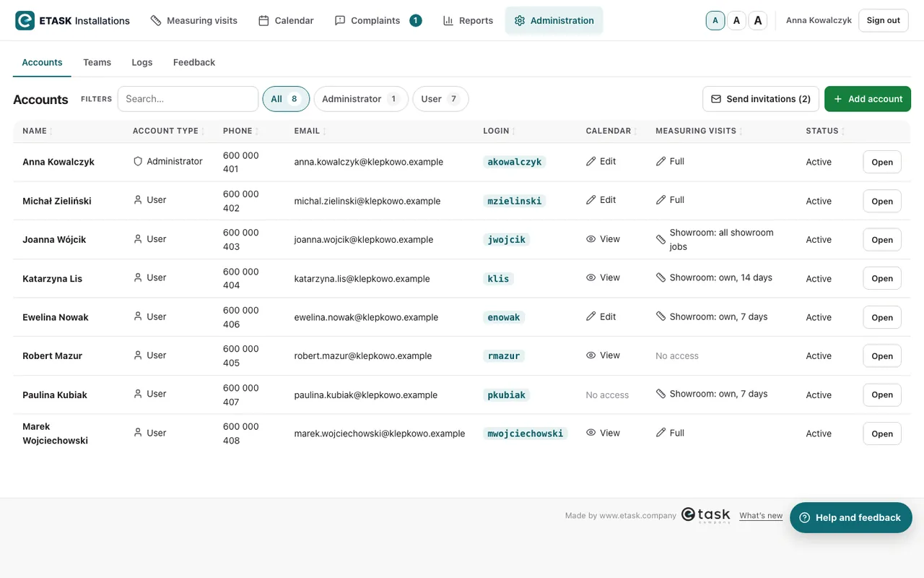Screen dimensions: 924x578
Task: Click the ETASK logo icon
Action: [25, 20]
